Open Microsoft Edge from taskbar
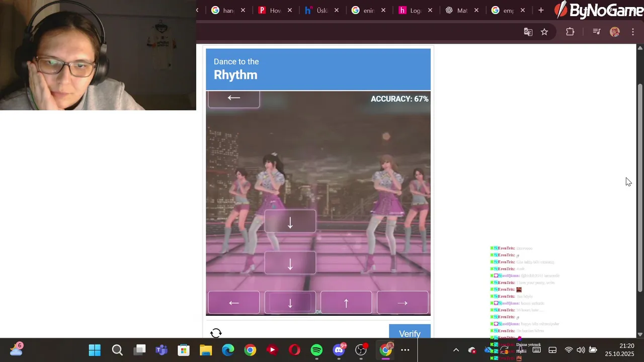This screenshot has width=644, height=362. point(228,350)
